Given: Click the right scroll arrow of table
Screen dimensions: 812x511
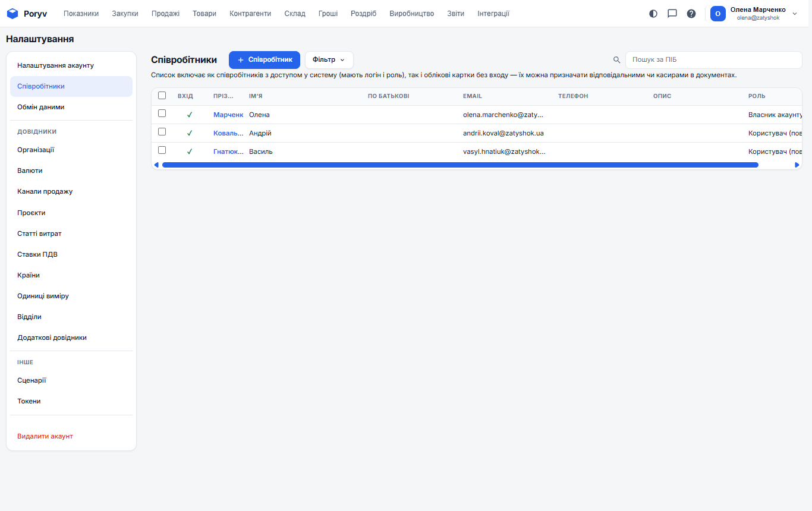Looking at the screenshot, I should click(x=797, y=165).
